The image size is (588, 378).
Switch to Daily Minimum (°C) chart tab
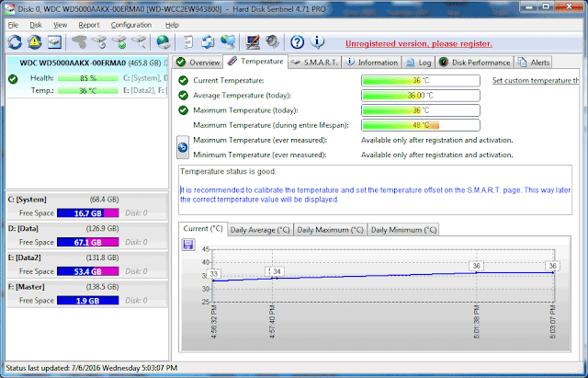403,230
